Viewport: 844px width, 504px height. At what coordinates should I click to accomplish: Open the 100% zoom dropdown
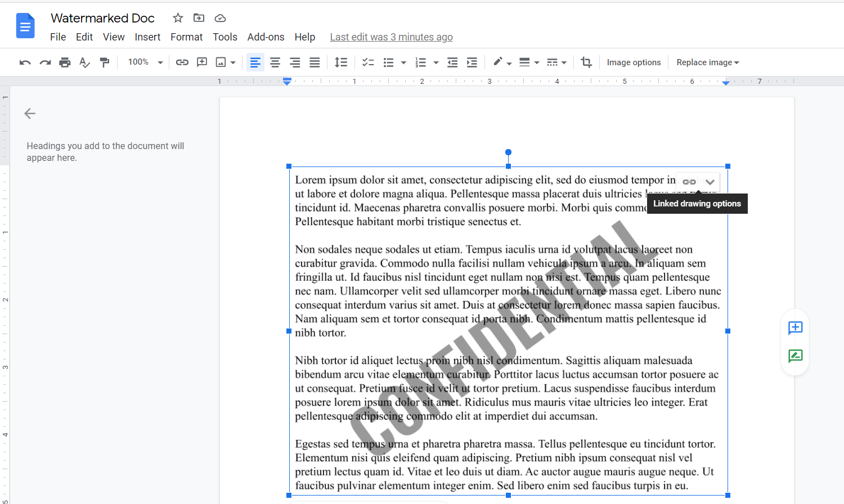[145, 62]
